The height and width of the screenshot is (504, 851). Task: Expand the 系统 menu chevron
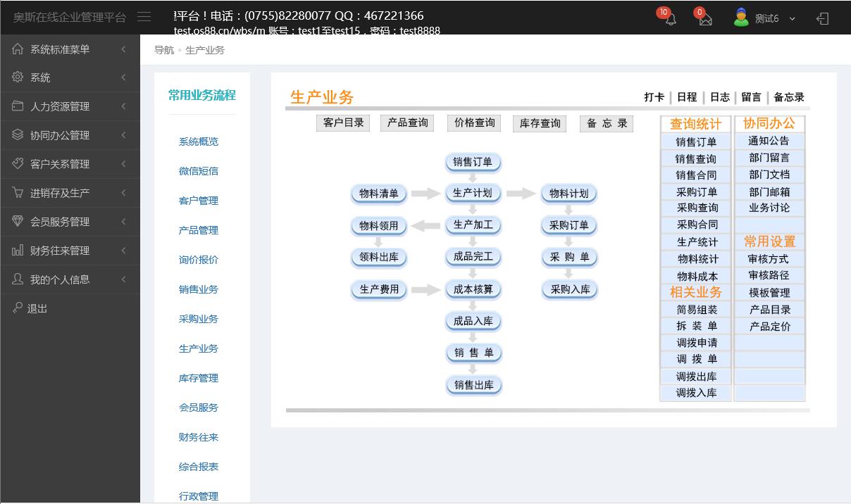(x=123, y=77)
